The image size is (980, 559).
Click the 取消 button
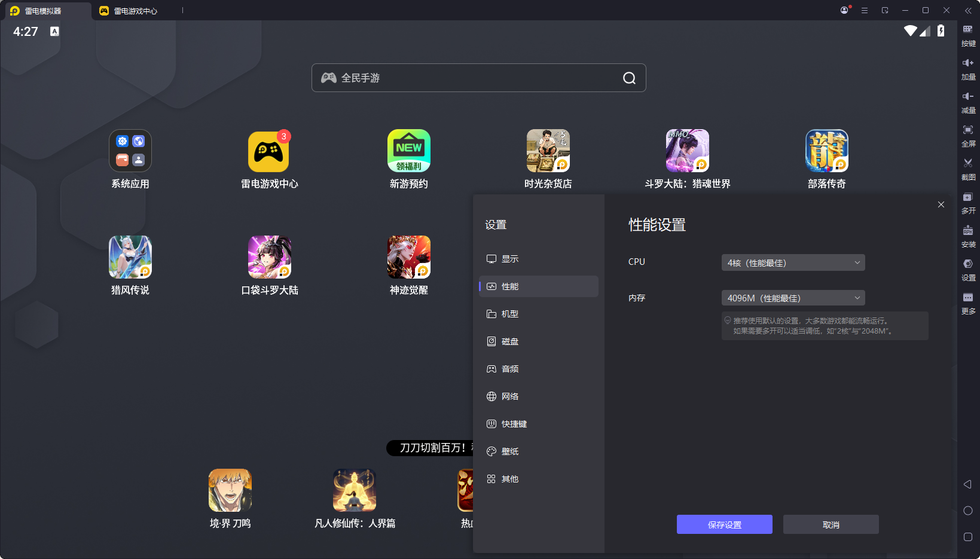pyautogui.click(x=831, y=524)
